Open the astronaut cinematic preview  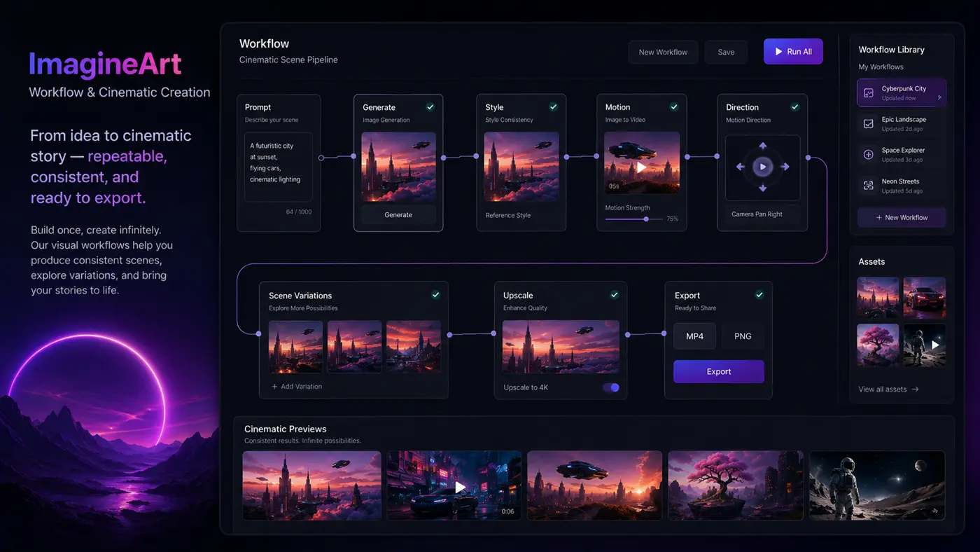877,485
